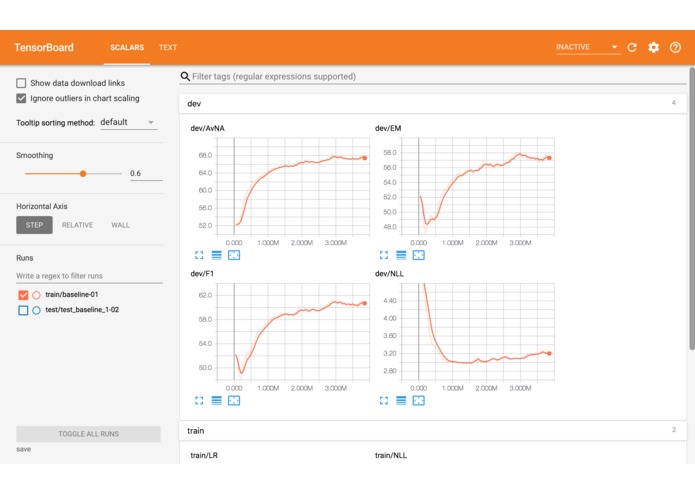This screenshot has width=695, height=494.
Task: Toggle y-axis log scale for dev/NLL
Action: coord(401,401)
